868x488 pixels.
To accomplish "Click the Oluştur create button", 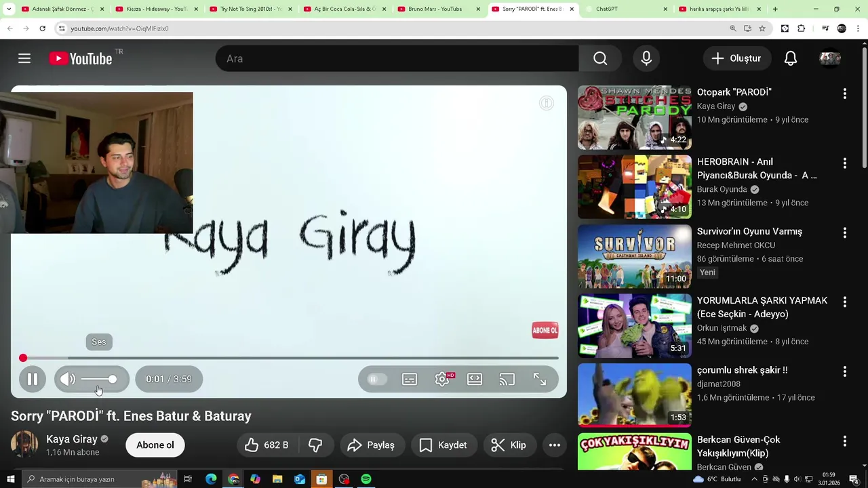I will pyautogui.click(x=736, y=58).
